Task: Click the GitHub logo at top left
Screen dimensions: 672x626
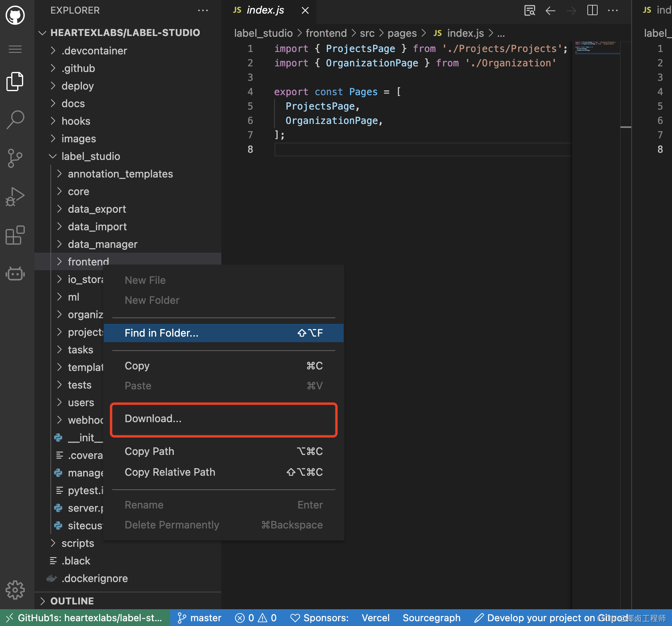Action: point(15,15)
